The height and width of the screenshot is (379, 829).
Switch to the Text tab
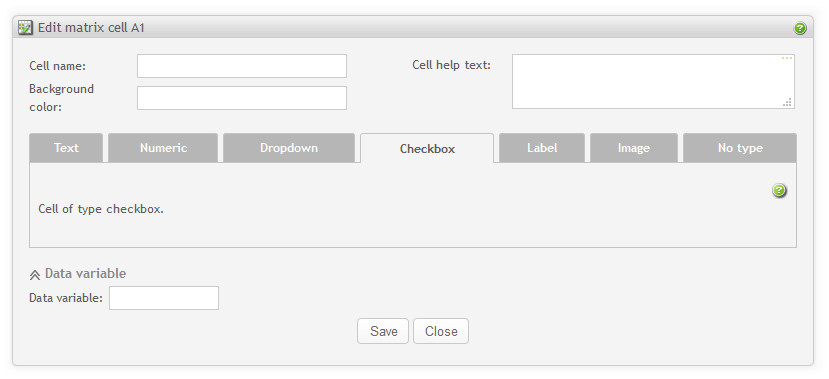point(66,148)
